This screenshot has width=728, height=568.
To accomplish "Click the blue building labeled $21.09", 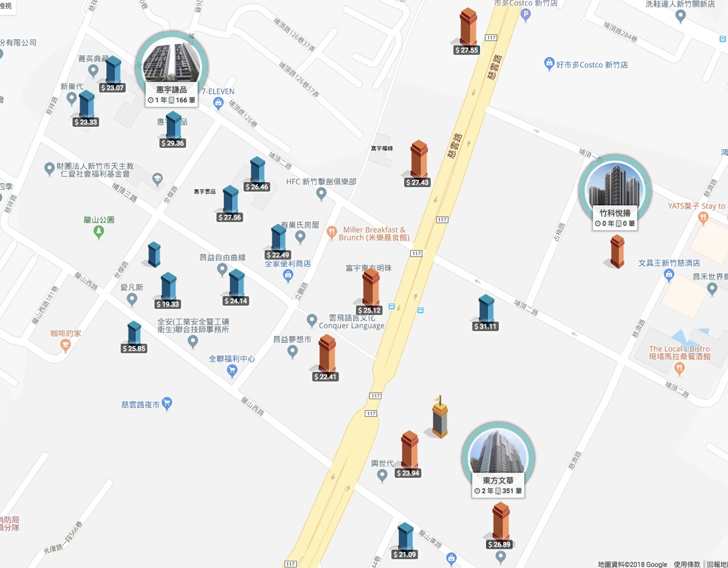I will 405,536.
